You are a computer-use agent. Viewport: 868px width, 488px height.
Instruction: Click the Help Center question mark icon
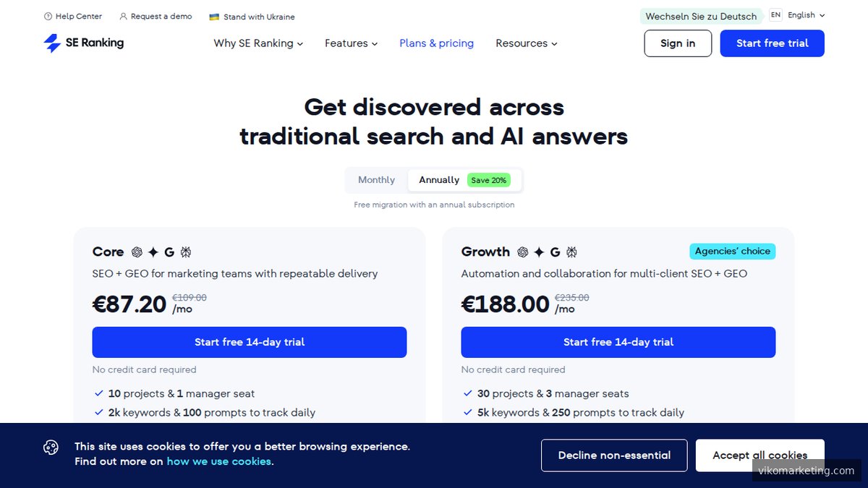click(48, 17)
